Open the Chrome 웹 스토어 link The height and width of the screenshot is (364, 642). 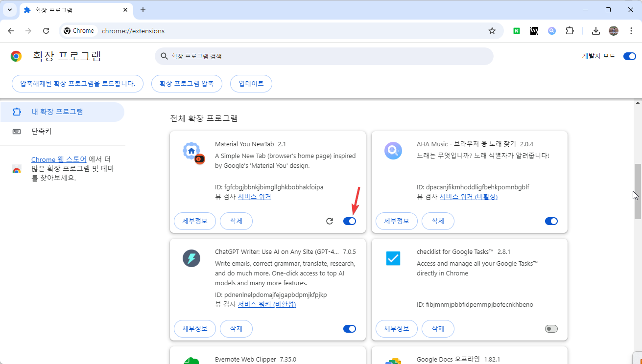click(x=59, y=159)
